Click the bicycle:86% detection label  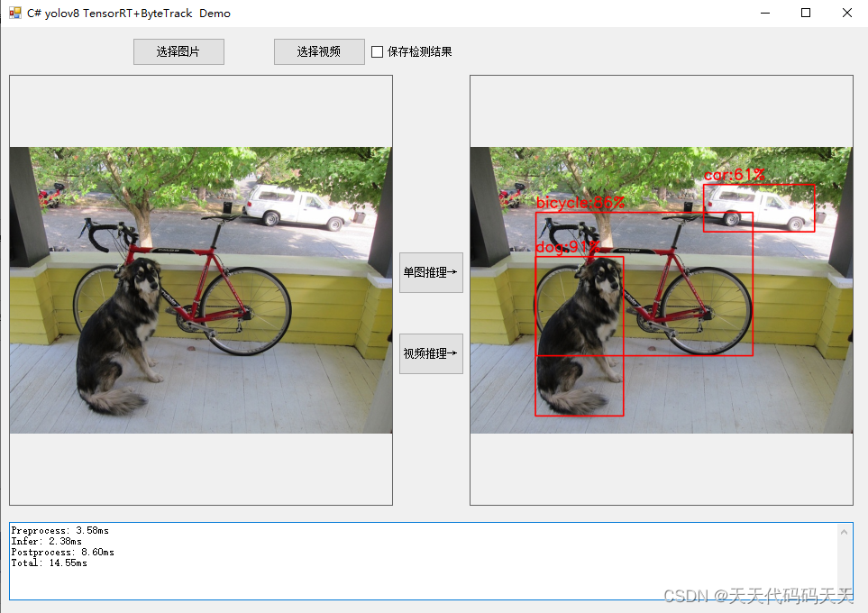click(580, 203)
